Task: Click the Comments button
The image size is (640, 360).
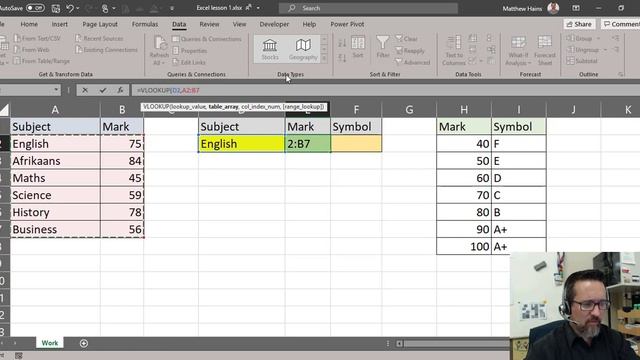Action: [x=621, y=24]
